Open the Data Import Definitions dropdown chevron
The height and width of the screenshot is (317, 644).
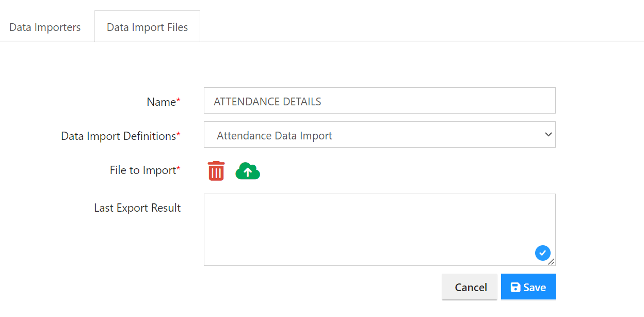(548, 134)
